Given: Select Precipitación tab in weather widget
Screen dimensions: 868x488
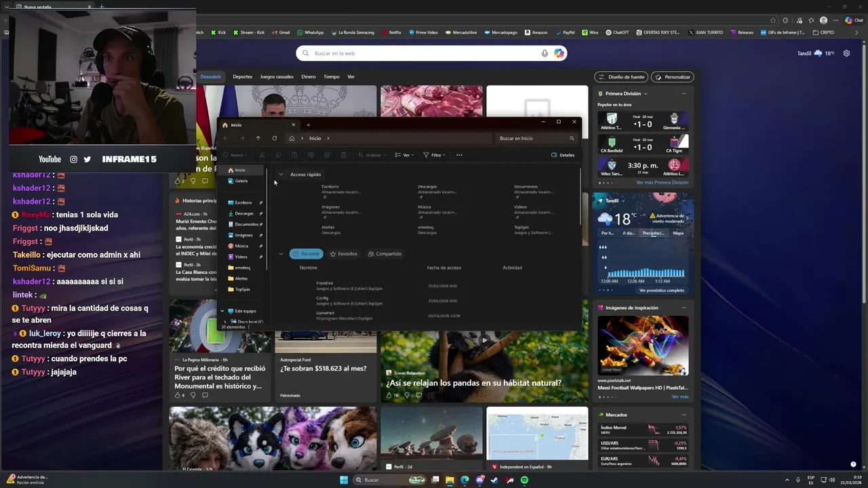Looking at the screenshot, I should tap(653, 233).
